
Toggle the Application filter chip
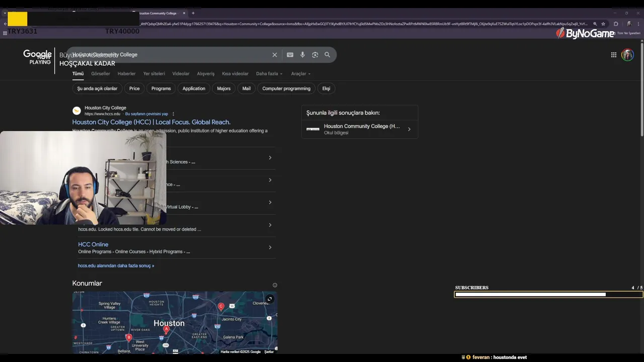[x=194, y=88]
